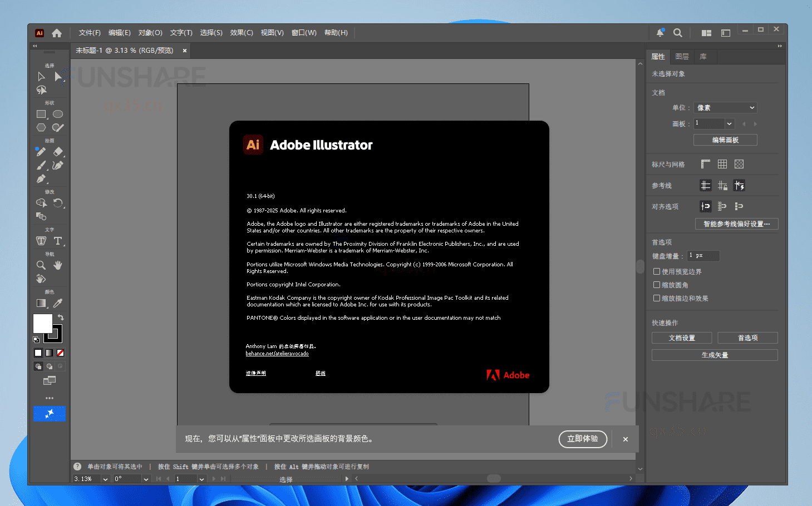Click the blue sparkle AI button
The image size is (812, 506).
click(x=50, y=413)
